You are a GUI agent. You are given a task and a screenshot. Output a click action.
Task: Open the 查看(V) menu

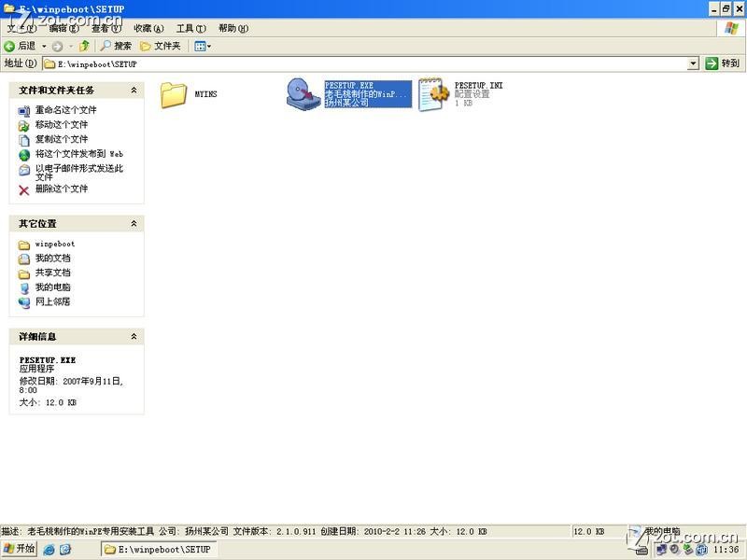click(106, 28)
